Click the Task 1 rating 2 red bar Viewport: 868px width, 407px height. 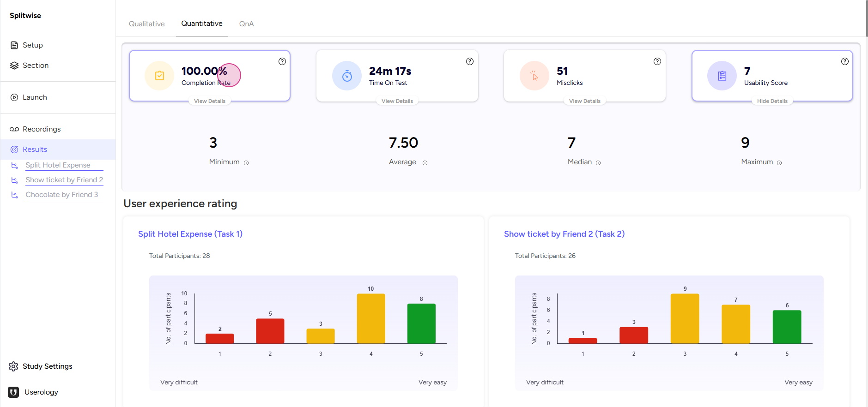point(270,331)
